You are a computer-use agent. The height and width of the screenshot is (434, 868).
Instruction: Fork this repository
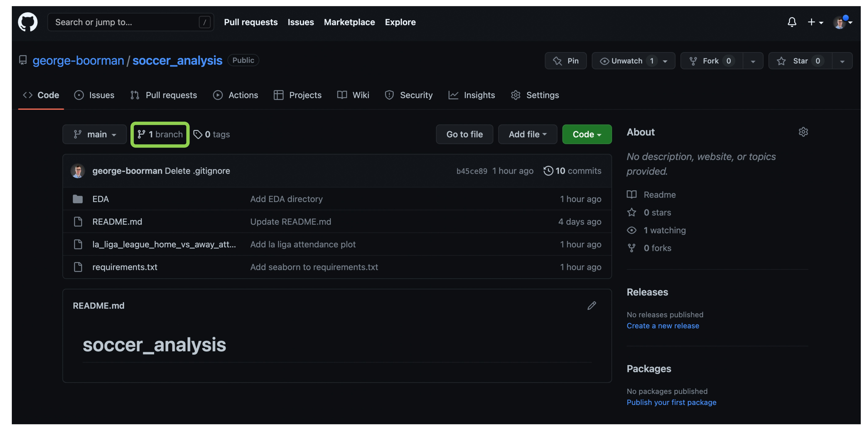[x=712, y=61]
